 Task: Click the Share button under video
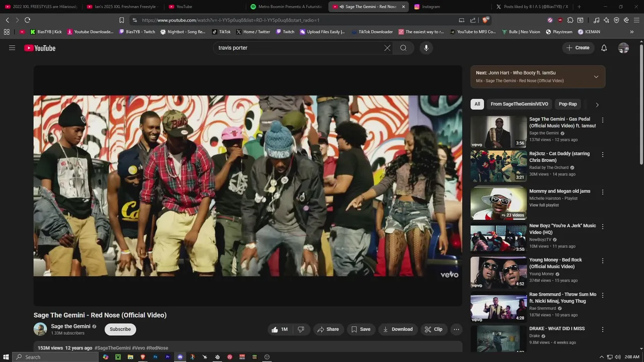click(x=328, y=329)
